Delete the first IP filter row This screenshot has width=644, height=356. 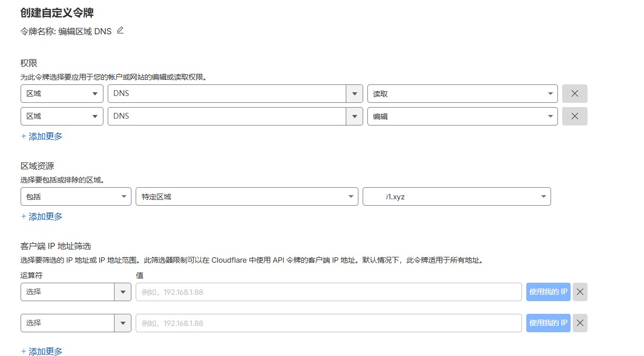(x=580, y=292)
